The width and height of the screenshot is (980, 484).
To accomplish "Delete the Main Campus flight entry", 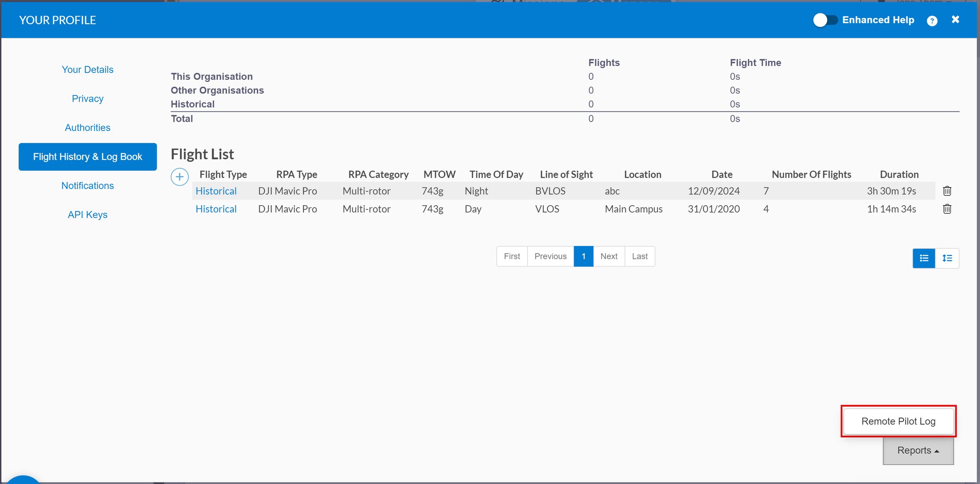I will click(947, 209).
